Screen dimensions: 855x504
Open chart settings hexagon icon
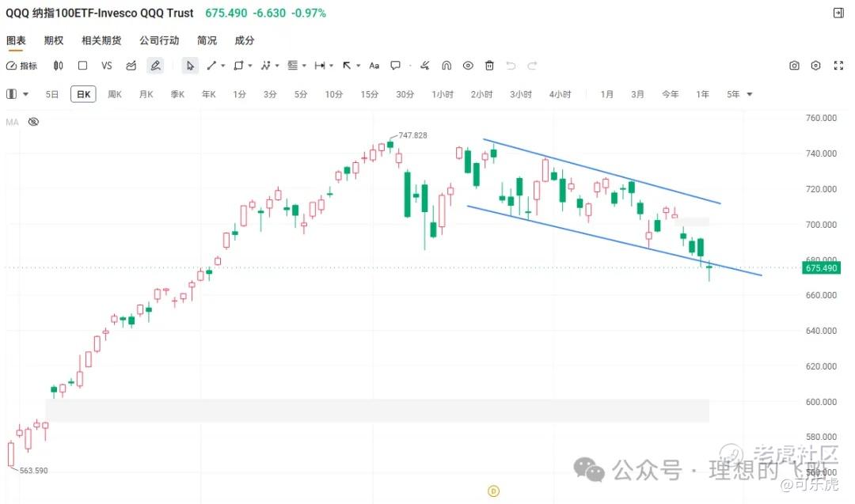point(815,66)
